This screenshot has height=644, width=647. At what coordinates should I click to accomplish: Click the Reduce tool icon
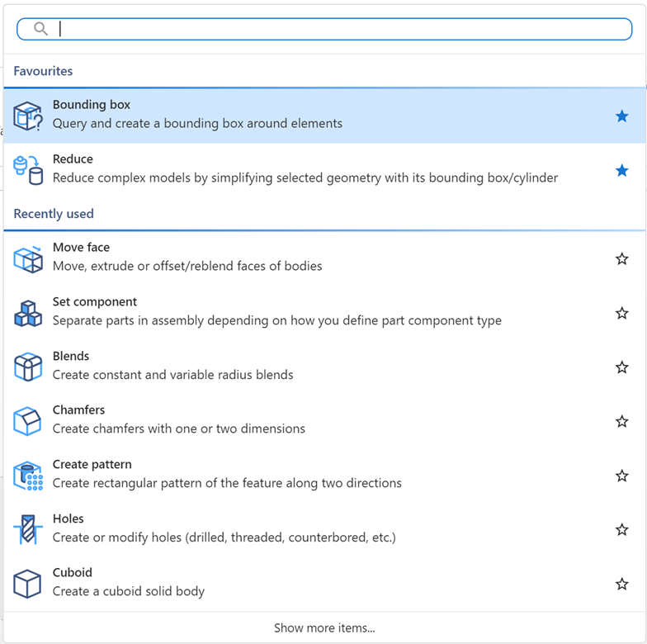point(28,170)
